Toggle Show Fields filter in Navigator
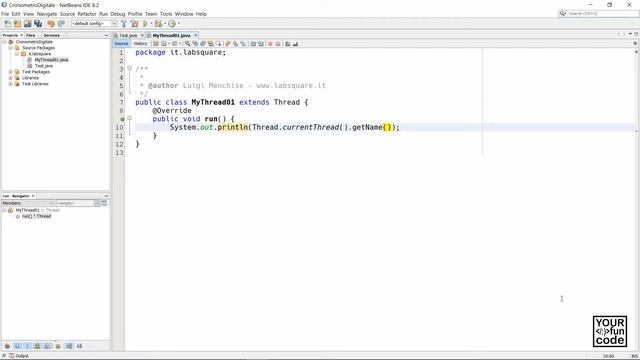640x360 pixels. pyautogui.click(x=17, y=346)
